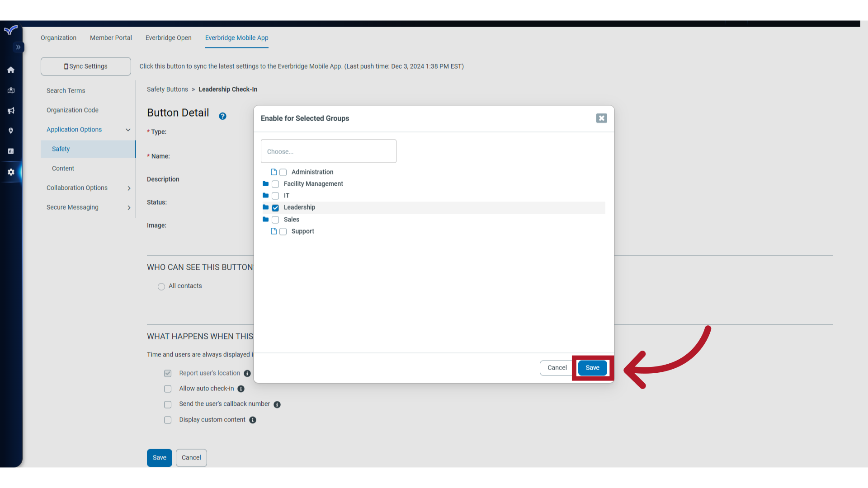Image resolution: width=868 pixels, height=488 pixels.
Task: Enable Send the user's callback number checkbox
Action: 168,404
